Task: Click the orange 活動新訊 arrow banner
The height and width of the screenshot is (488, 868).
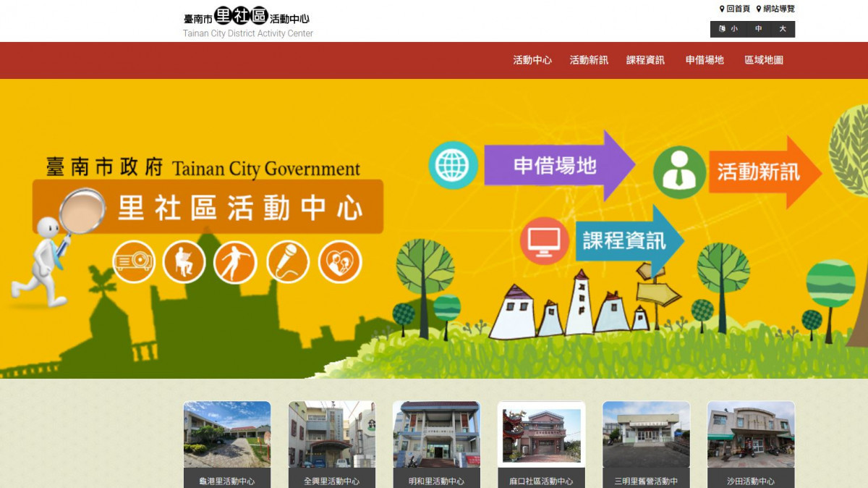Action: [764, 172]
